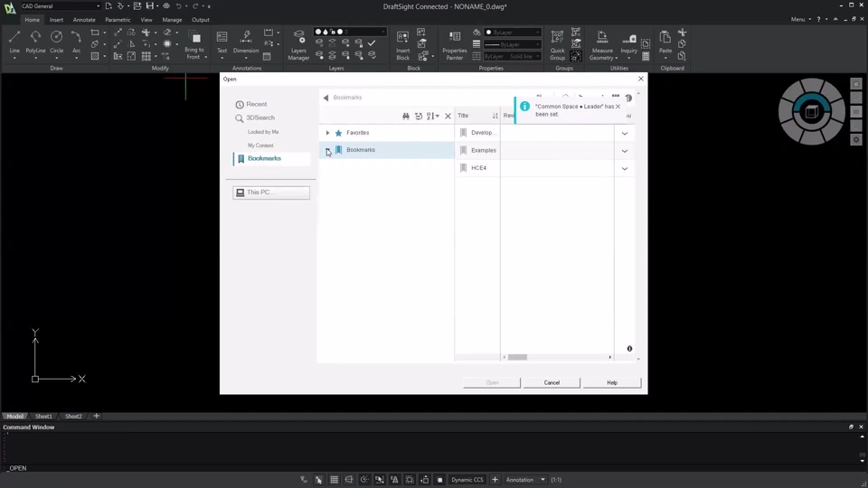Viewport: 868px width, 488px height.
Task: Select the PolyLine tool
Action: coord(35,42)
